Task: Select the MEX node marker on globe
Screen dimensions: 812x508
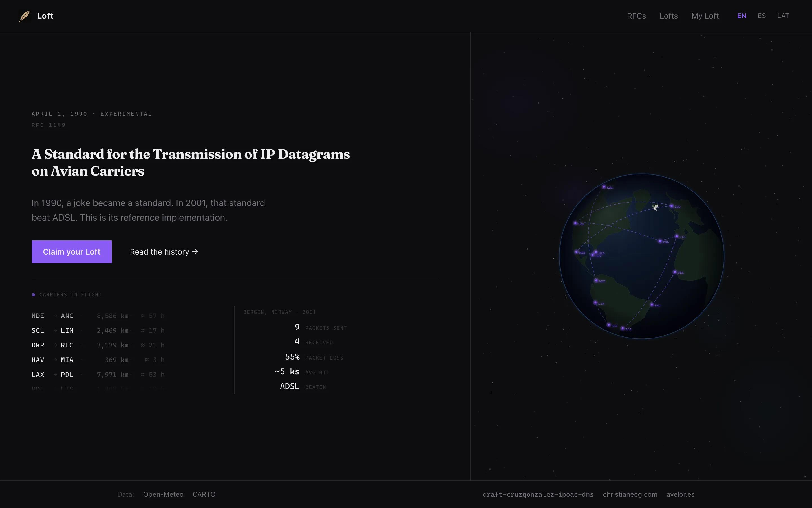Action: pos(577,252)
